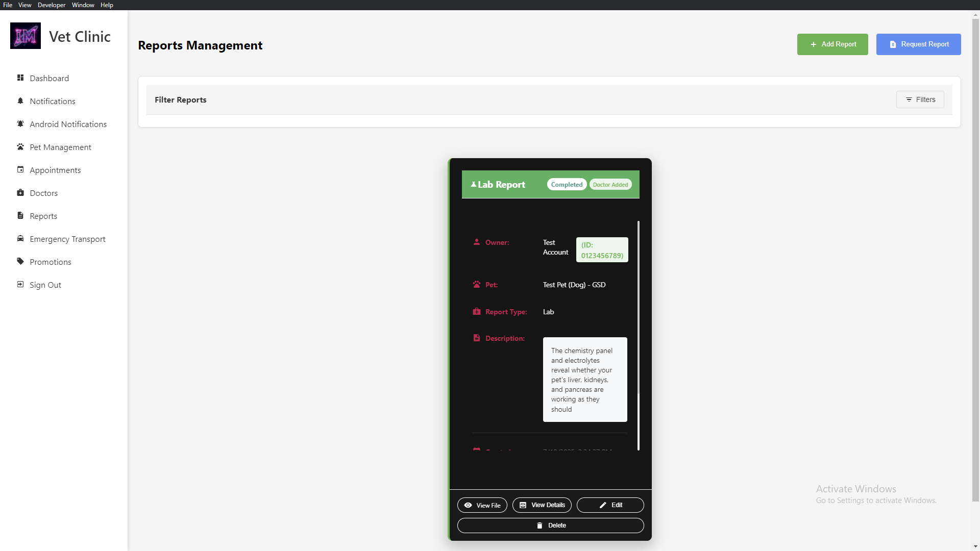This screenshot has width=980, height=551.
Task: Delete the Lab Report
Action: [x=550, y=525]
